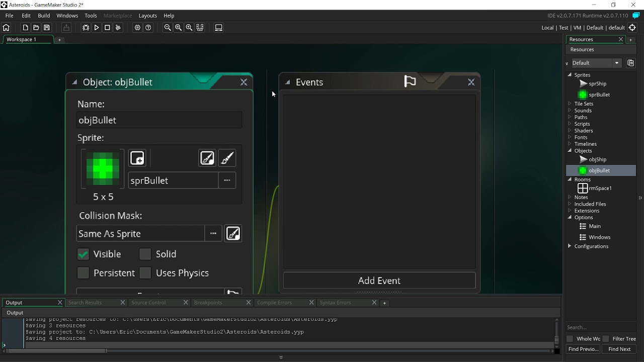This screenshot has width=644, height=362.
Task: Click the Create Executable toolbar icon
Action: 66,28
